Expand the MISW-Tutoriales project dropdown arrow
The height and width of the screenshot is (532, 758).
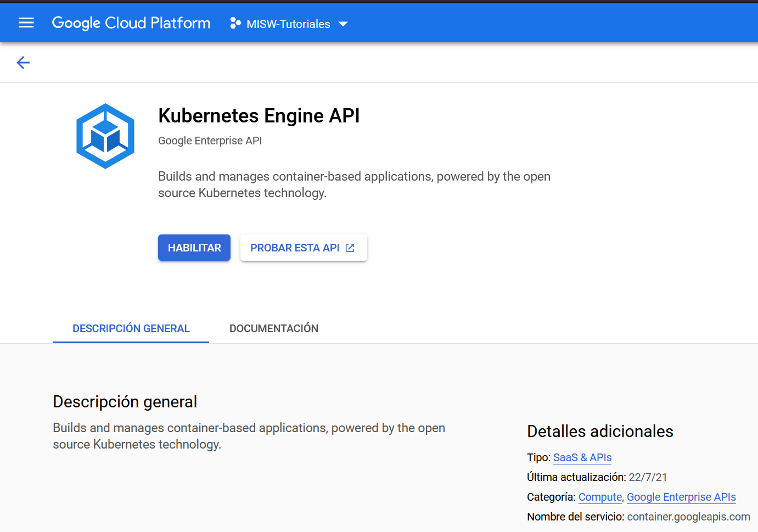[x=343, y=24]
